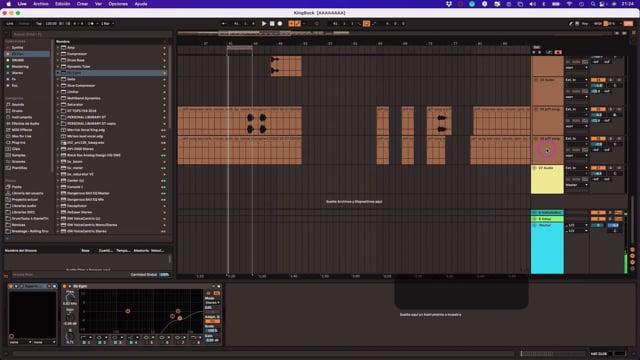Viewport: 640px width, 360px height.
Task: Select the Efectos de Audio category icon
Action: (8, 123)
